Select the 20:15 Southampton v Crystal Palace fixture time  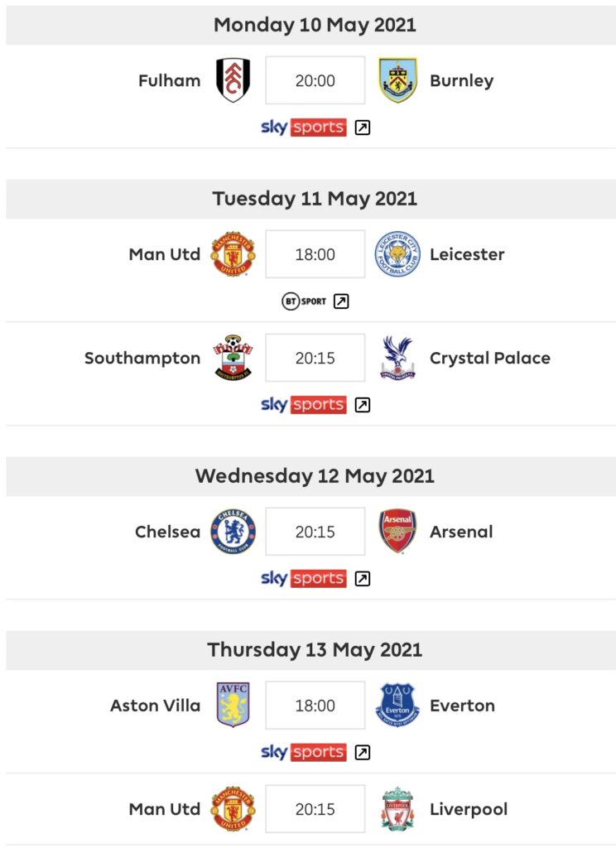pos(315,358)
